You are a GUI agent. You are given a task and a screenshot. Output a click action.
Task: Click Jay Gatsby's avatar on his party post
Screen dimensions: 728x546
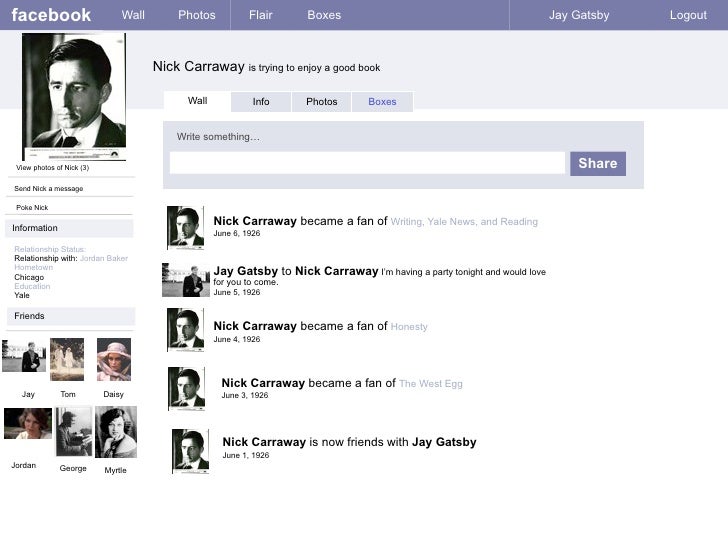coord(186,280)
